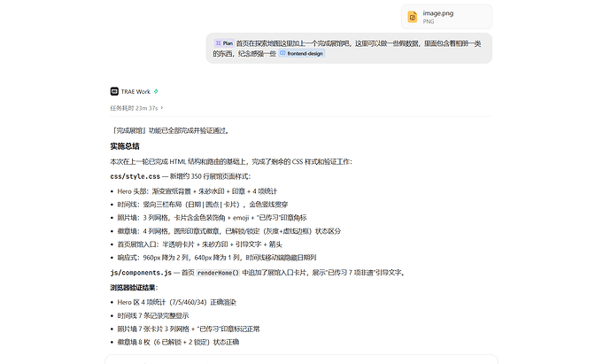Click the TRAE Work agent name
Screen dimensions: 611x364
(135, 91)
